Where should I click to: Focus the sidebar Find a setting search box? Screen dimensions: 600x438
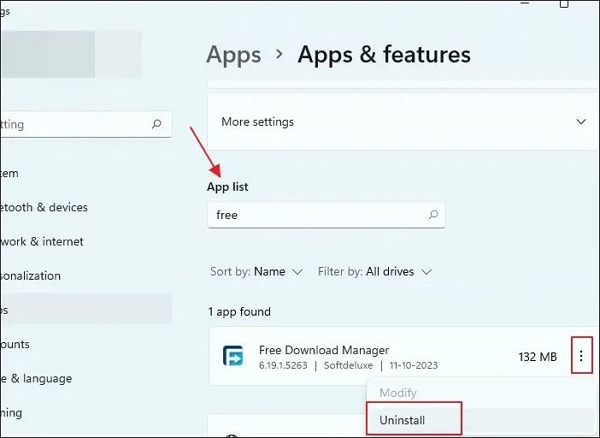[x=86, y=124]
